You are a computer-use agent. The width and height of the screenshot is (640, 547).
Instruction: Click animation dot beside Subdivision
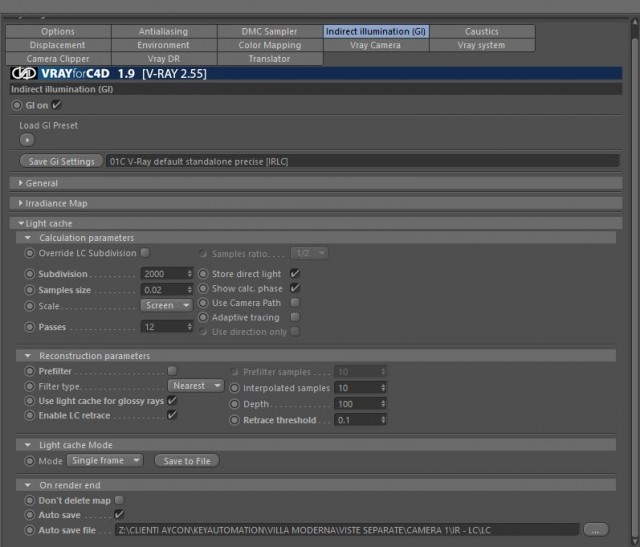pyautogui.click(x=29, y=274)
